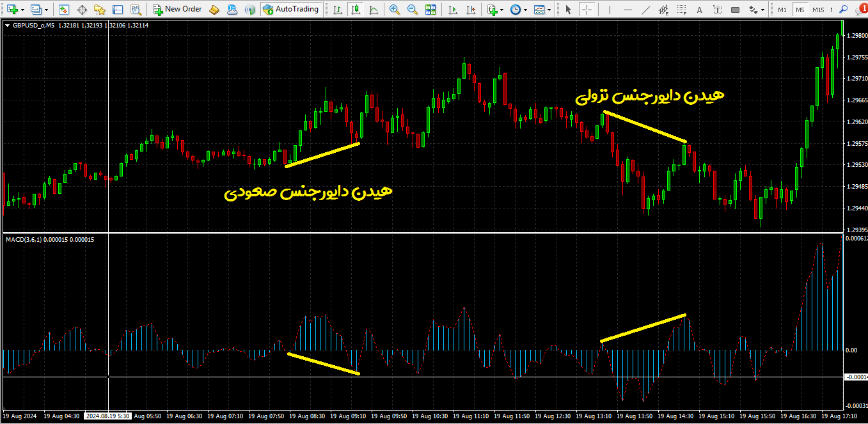
Task: Open the Indicators list icon
Action: [x=491, y=10]
